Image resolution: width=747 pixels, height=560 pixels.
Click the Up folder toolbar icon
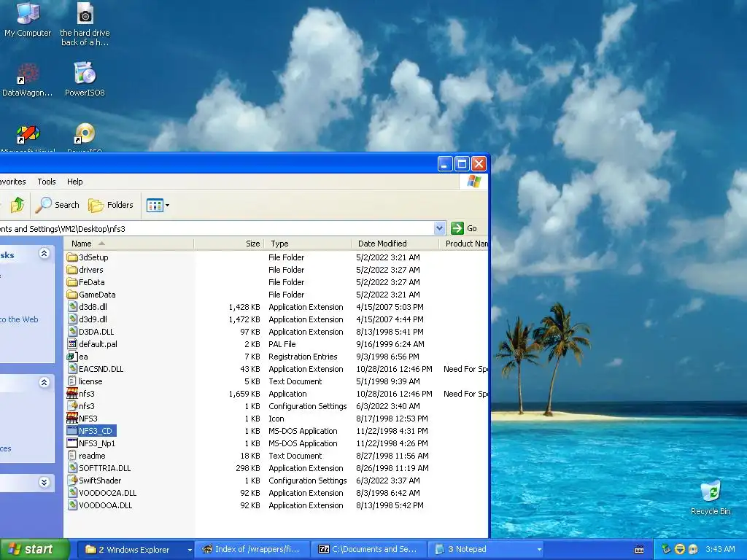tap(18, 205)
